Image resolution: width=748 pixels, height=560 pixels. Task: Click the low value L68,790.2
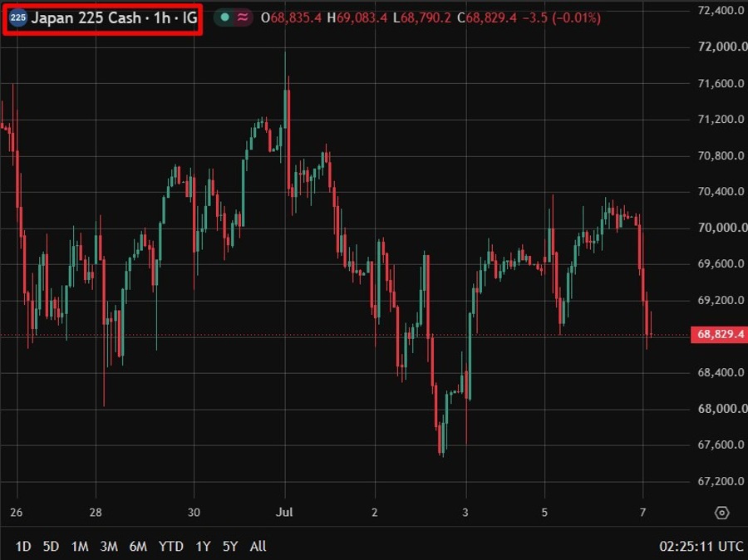point(421,18)
